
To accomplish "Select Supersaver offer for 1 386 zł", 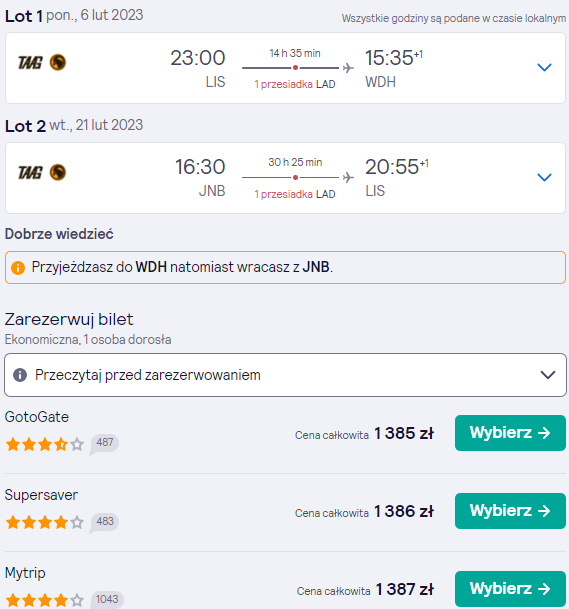I will point(510,511).
